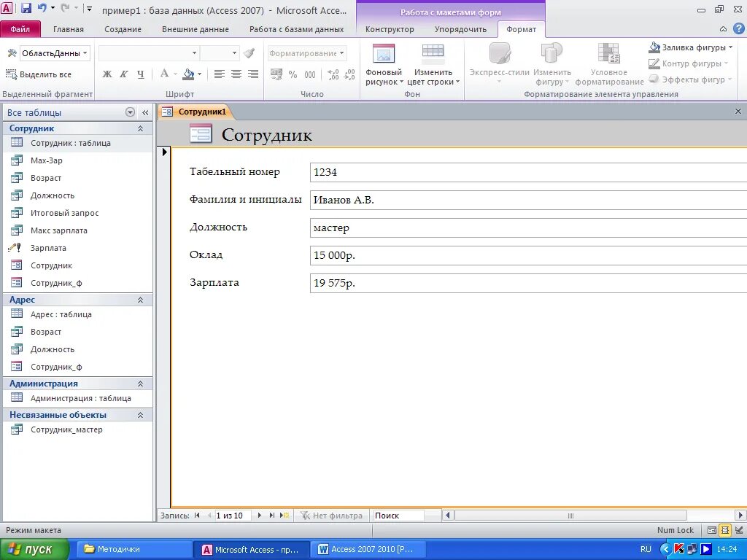The height and width of the screenshot is (560, 747).
Task: Apply currency number format icon
Action: 276,74
